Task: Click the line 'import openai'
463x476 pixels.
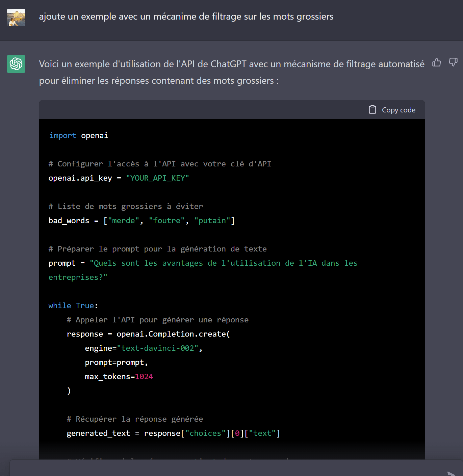Action: (79, 136)
